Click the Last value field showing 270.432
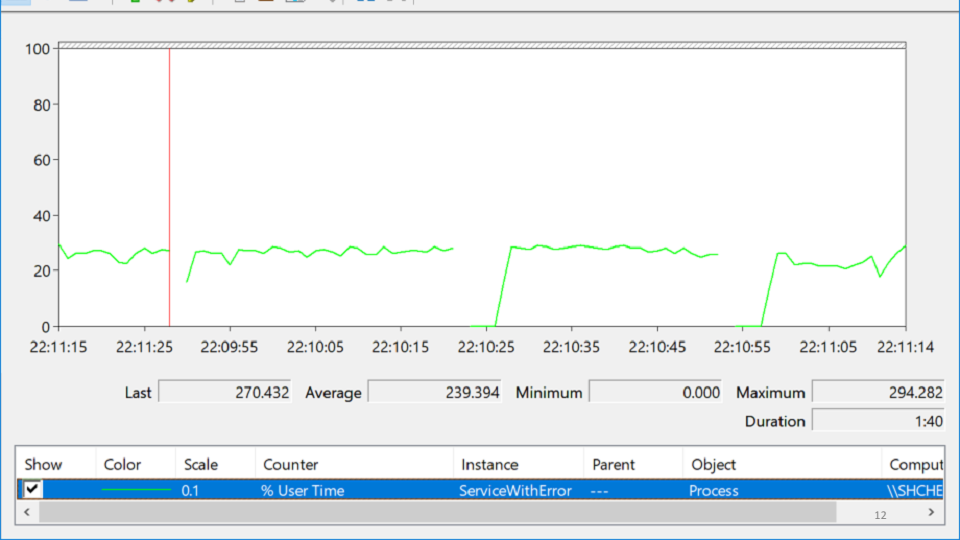960x540 pixels. click(x=225, y=392)
